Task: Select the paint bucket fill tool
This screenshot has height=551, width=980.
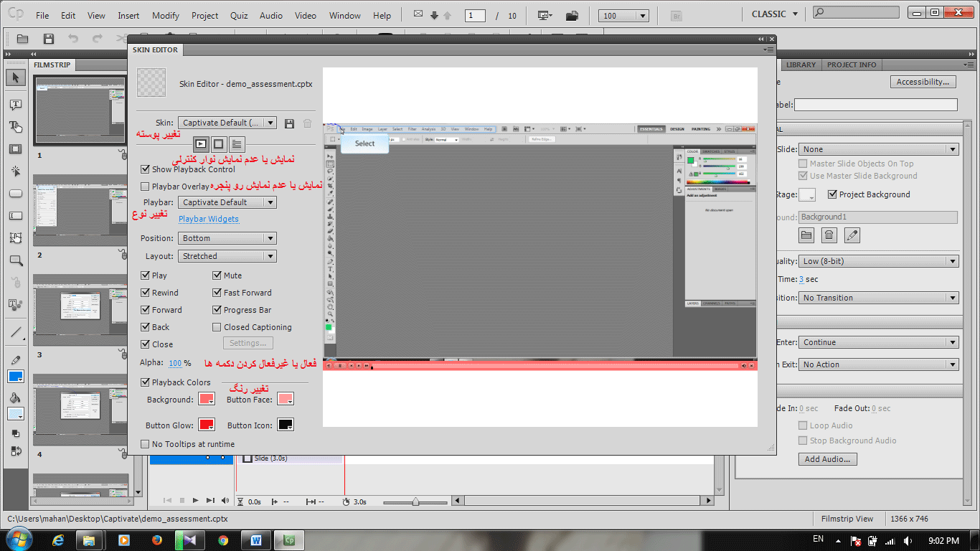Action: tap(15, 398)
